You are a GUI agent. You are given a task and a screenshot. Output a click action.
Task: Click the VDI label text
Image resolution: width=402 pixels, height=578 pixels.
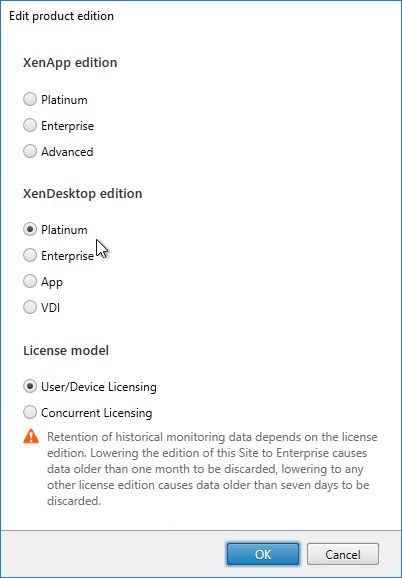coord(50,307)
